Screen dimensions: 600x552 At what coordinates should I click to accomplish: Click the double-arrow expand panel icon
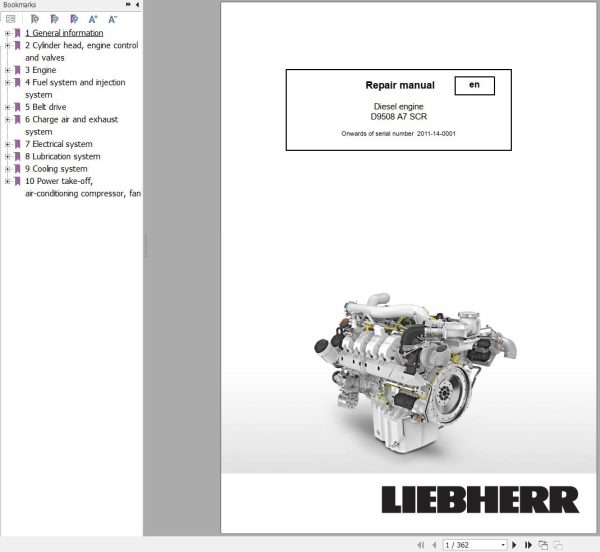point(128,5)
